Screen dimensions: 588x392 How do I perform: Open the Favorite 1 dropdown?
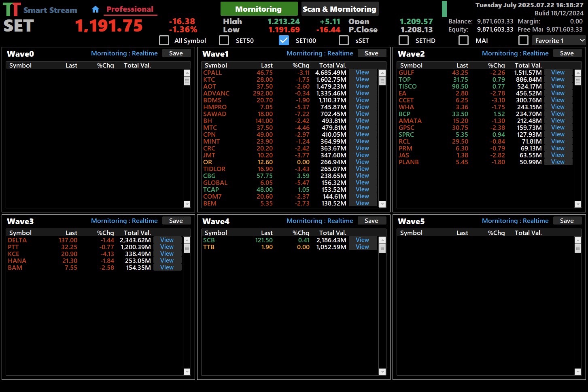559,40
